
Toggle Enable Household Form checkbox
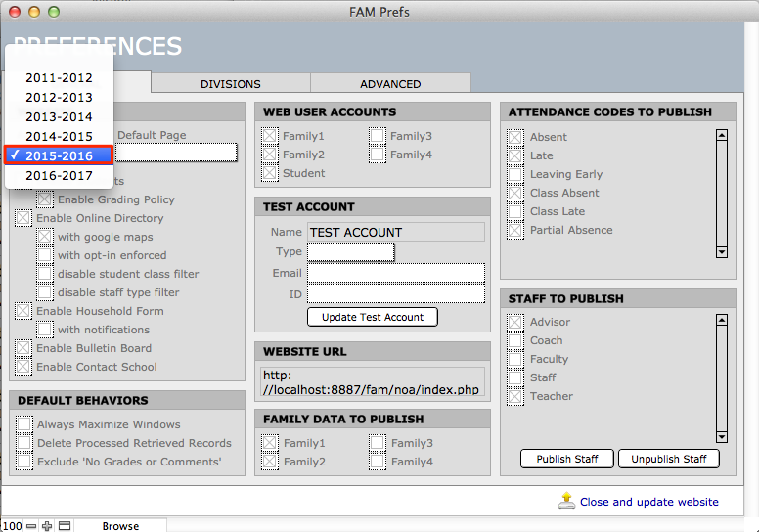pyautogui.click(x=23, y=311)
